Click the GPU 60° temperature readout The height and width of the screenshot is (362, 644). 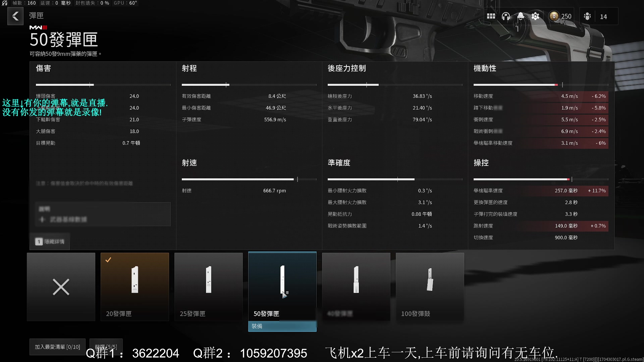click(x=125, y=3)
